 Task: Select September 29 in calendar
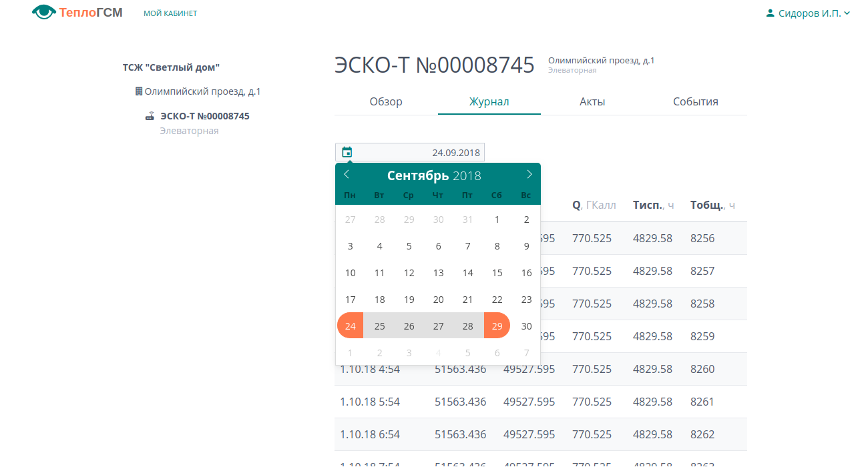[497, 326]
